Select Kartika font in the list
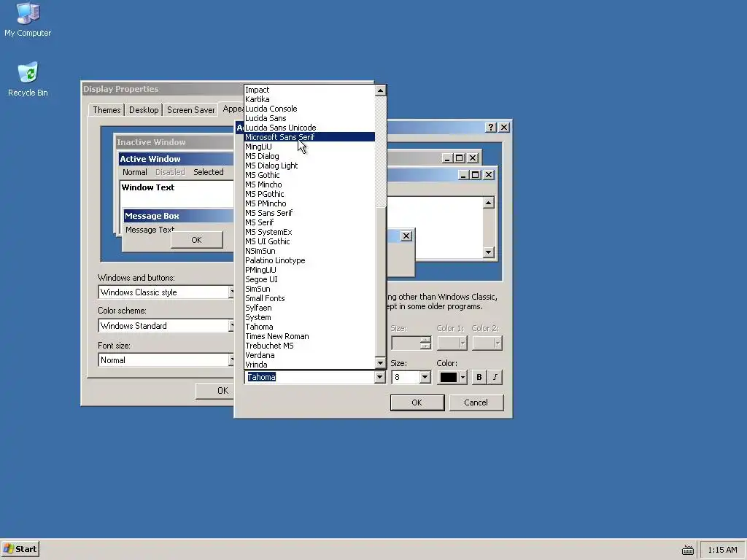 coord(309,99)
